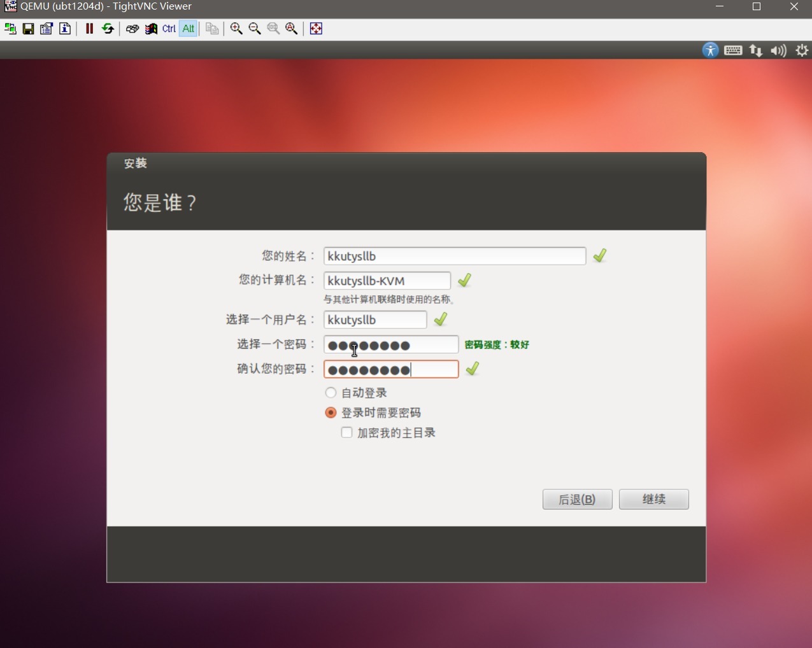This screenshot has height=648, width=812.
Task: Show the connection info
Action: coord(65,29)
